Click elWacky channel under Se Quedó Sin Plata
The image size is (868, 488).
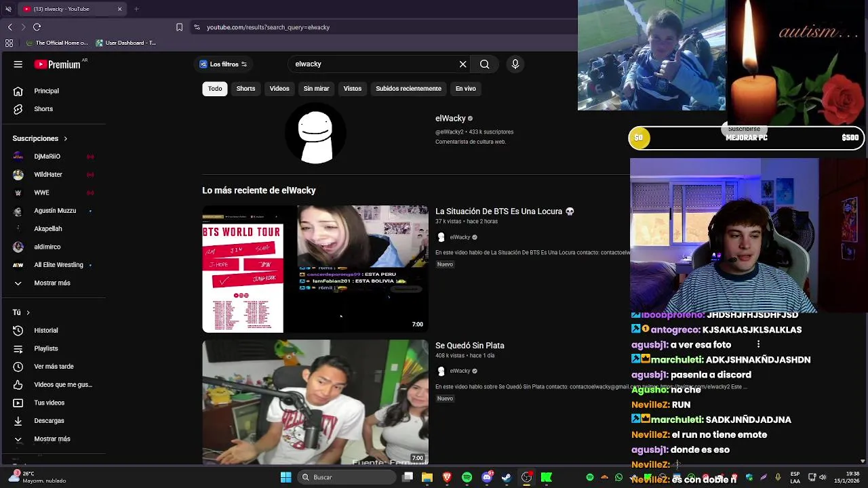click(x=460, y=371)
